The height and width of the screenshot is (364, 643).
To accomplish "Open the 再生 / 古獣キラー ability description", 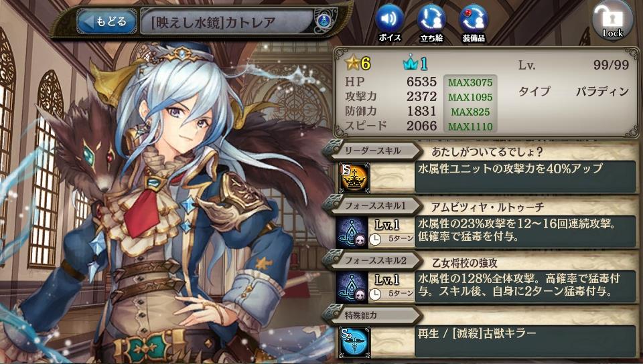I will [525, 341].
